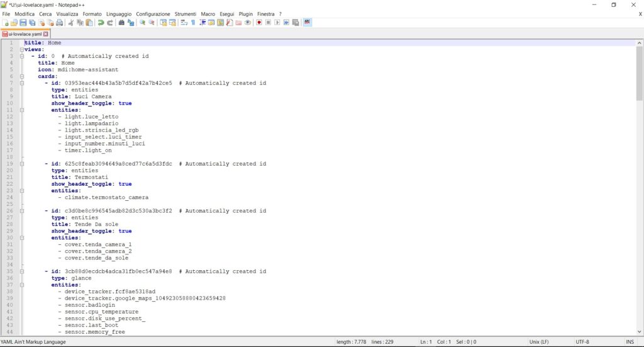Save the file with the Save icon
The width and height of the screenshot is (644, 347).
[x=23, y=23]
